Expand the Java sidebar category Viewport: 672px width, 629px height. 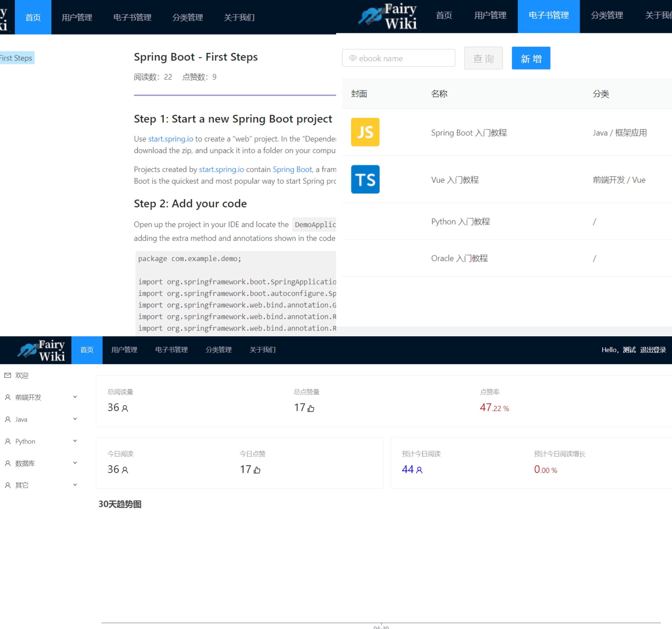point(75,419)
